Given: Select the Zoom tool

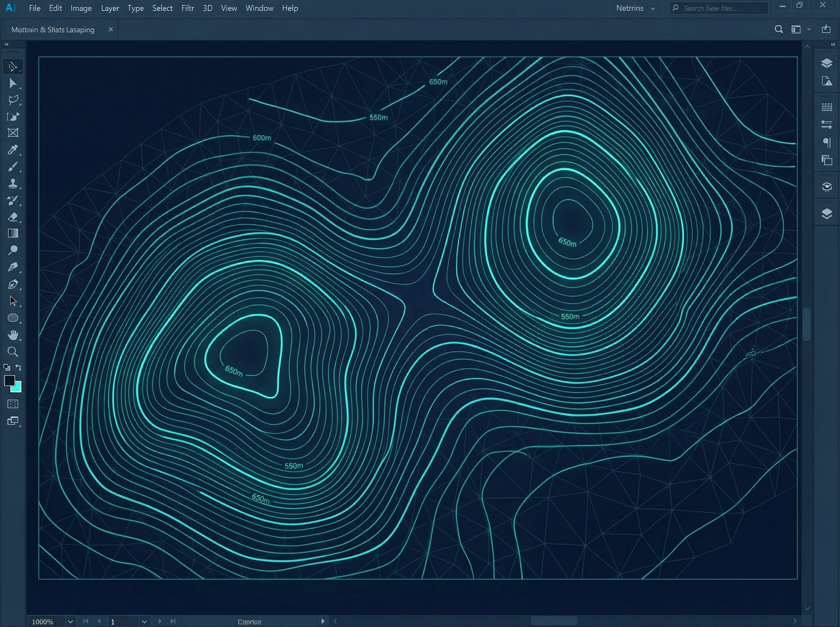Looking at the screenshot, I should [13, 352].
